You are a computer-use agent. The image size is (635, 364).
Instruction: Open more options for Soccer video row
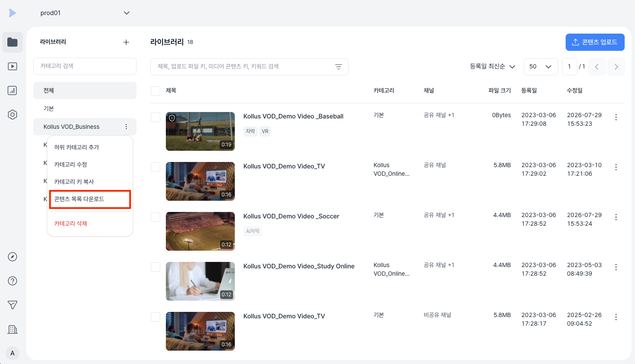(616, 217)
